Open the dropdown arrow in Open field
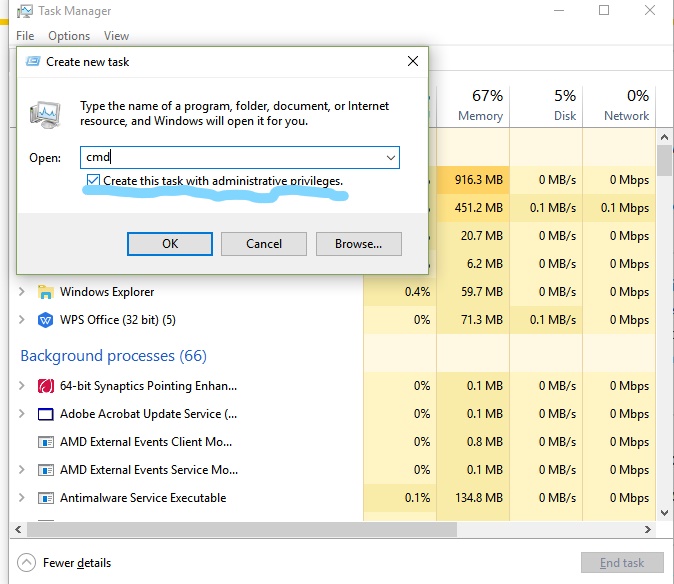 click(x=390, y=158)
